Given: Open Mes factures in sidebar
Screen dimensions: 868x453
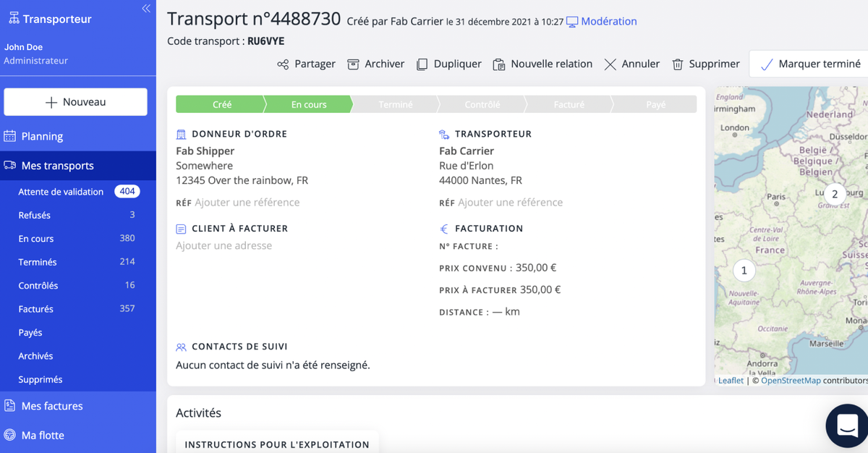Looking at the screenshot, I should pos(52,406).
